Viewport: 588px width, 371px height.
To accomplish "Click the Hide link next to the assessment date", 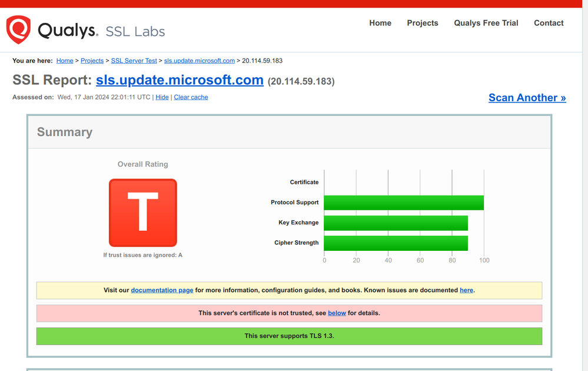I will [x=162, y=97].
